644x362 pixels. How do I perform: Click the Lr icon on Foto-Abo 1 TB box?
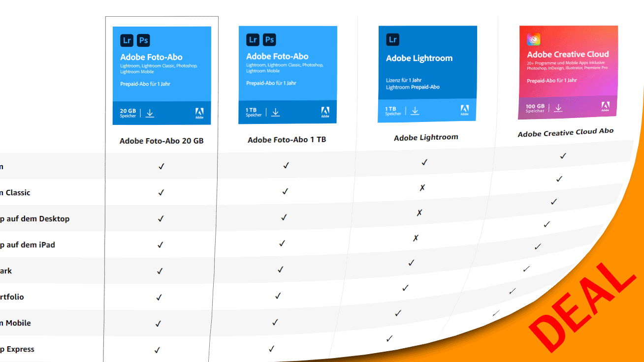point(253,39)
